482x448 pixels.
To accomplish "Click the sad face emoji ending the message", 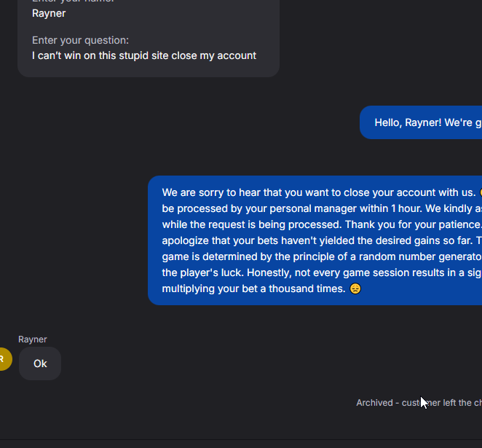I will 355,289.
